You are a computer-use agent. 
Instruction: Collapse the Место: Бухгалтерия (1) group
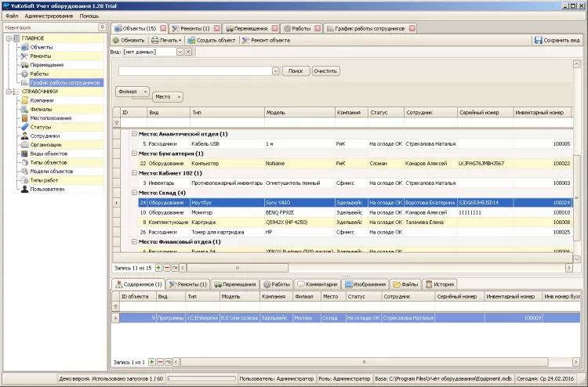point(134,154)
